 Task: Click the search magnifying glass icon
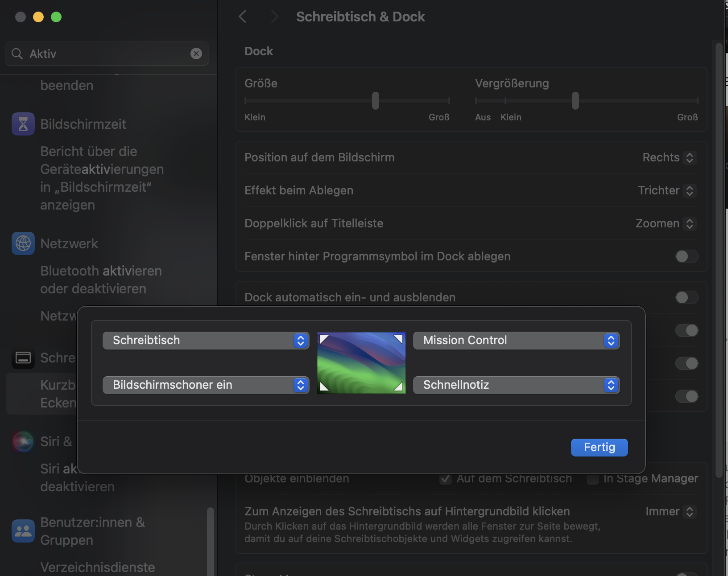coord(17,53)
